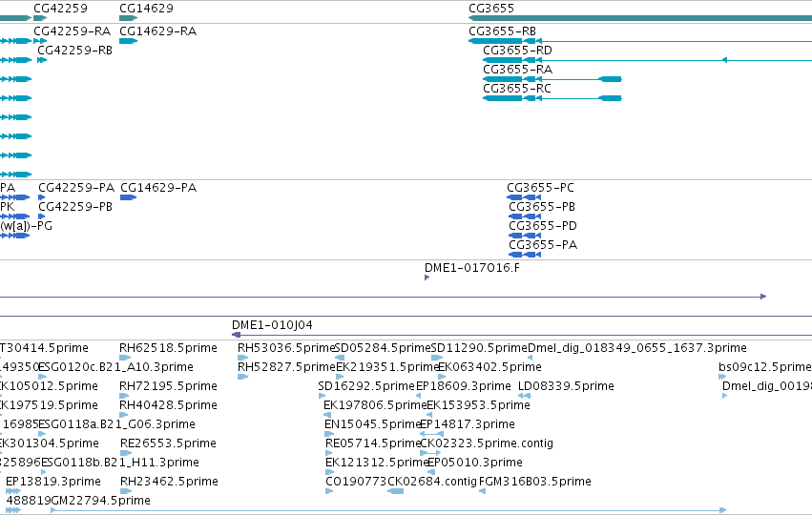Select the CG3655-RD transcript label
Screen dimensions: 812x515
click(517, 51)
